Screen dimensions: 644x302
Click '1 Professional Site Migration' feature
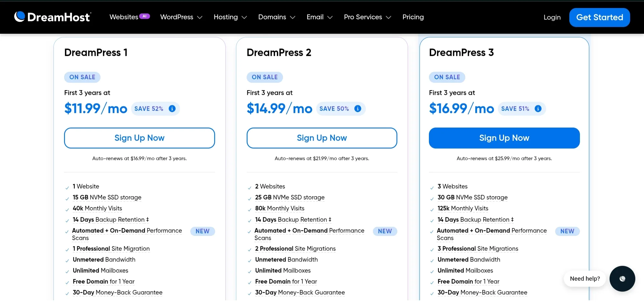(111, 248)
